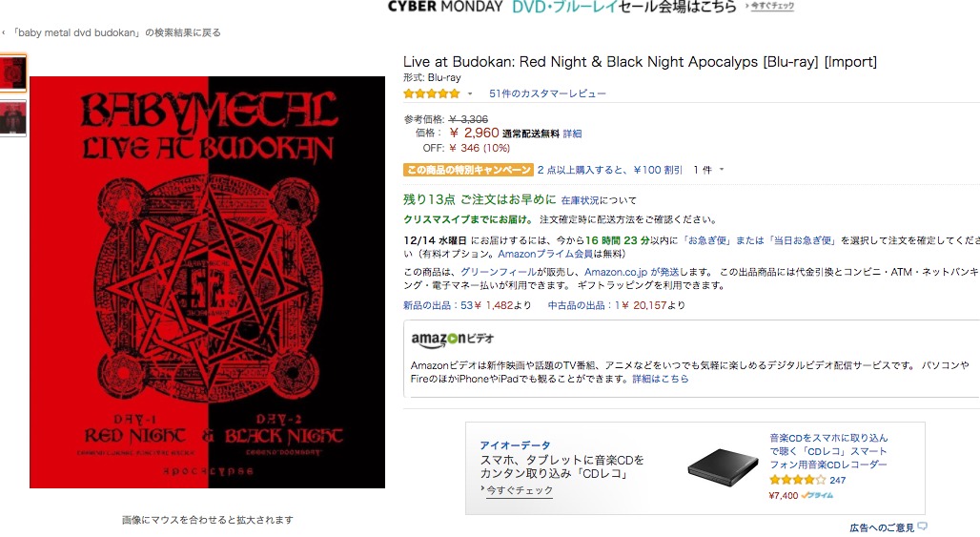Select the second product image thumbnail
The width and height of the screenshot is (980, 537).
[x=12, y=117]
